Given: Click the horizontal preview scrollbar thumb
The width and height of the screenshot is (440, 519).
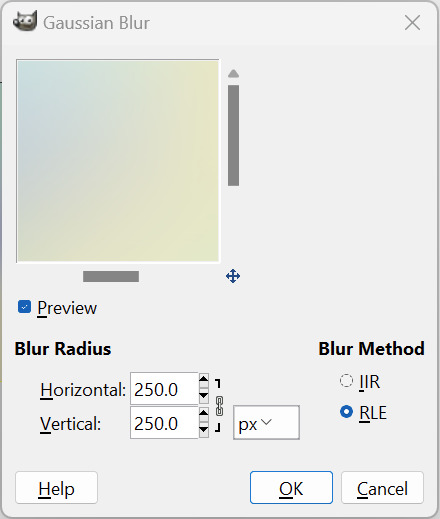Looking at the screenshot, I should [x=111, y=276].
